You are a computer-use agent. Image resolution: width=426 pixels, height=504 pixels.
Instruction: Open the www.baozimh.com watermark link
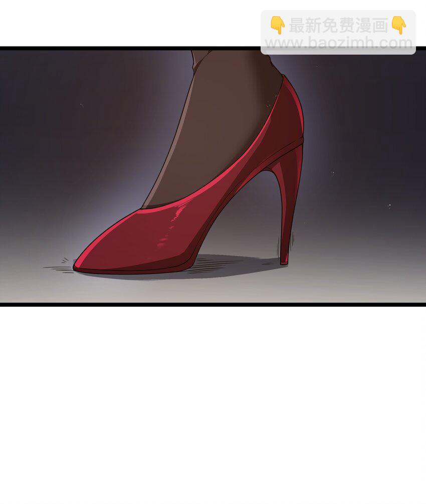(x=338, y=43)
